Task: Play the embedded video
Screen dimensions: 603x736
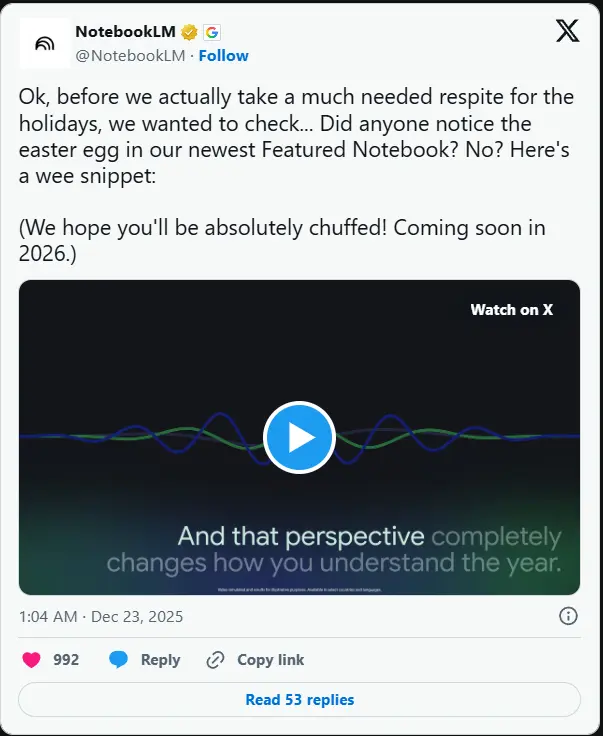Action: [x=299, y=437]
